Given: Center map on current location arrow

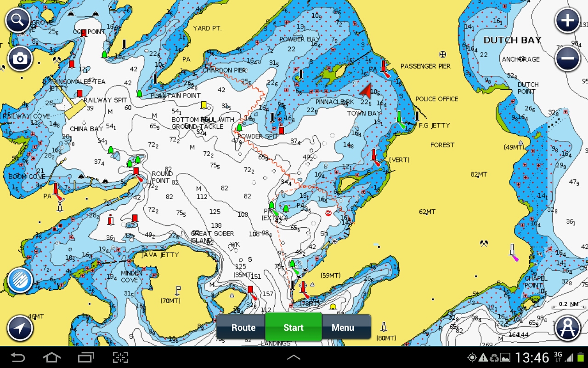Looking at the screenshot, I should 20,328.
